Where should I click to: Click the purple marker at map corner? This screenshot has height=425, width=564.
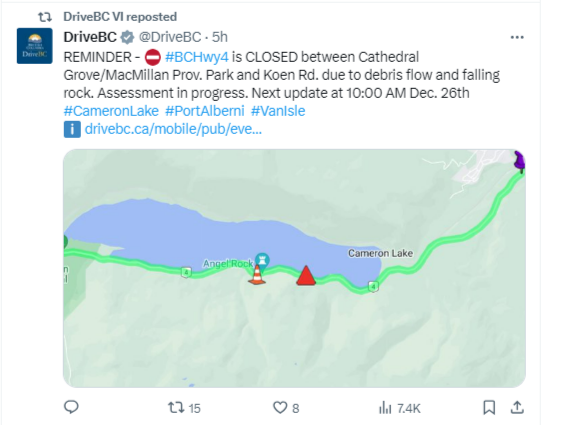click(520, 161)
